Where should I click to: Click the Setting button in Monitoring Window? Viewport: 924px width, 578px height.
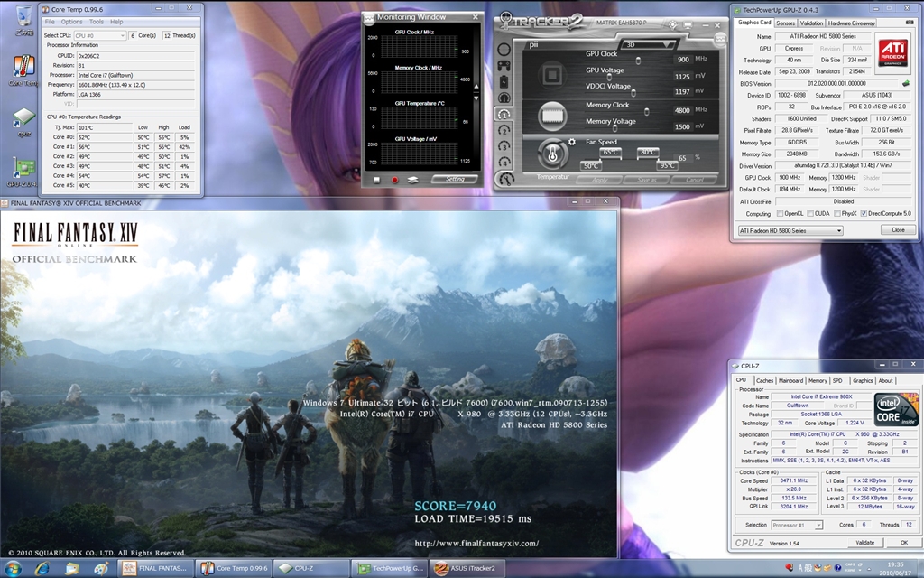(x=454, y=180)
